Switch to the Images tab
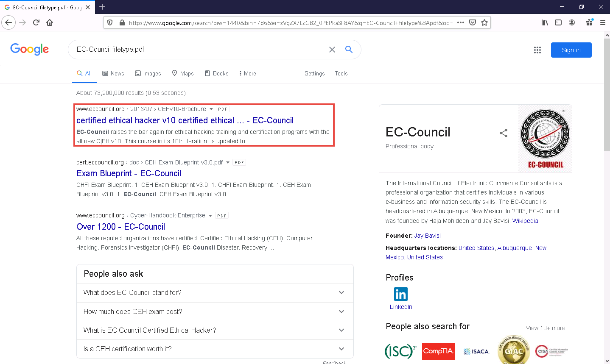The image size is (610, 364). (x=148, y=73)
